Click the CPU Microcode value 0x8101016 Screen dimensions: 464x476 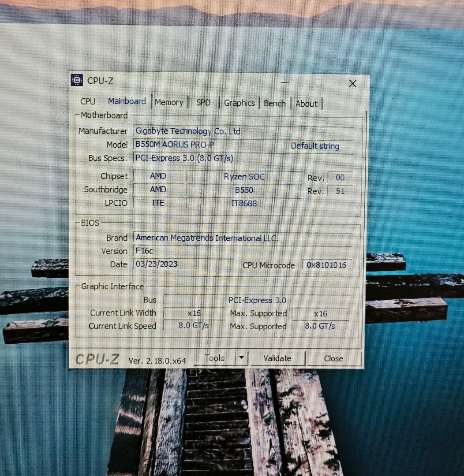tap(327, 265)
